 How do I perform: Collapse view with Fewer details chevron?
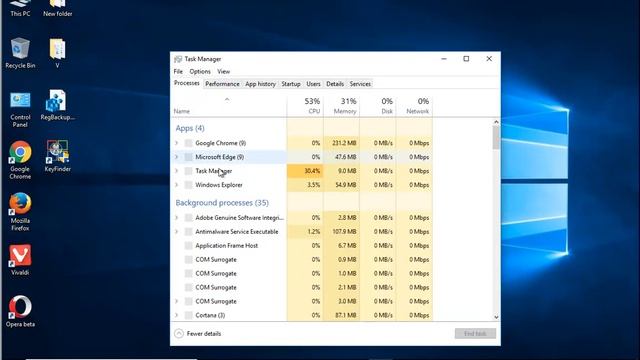[x=179, y=333]
